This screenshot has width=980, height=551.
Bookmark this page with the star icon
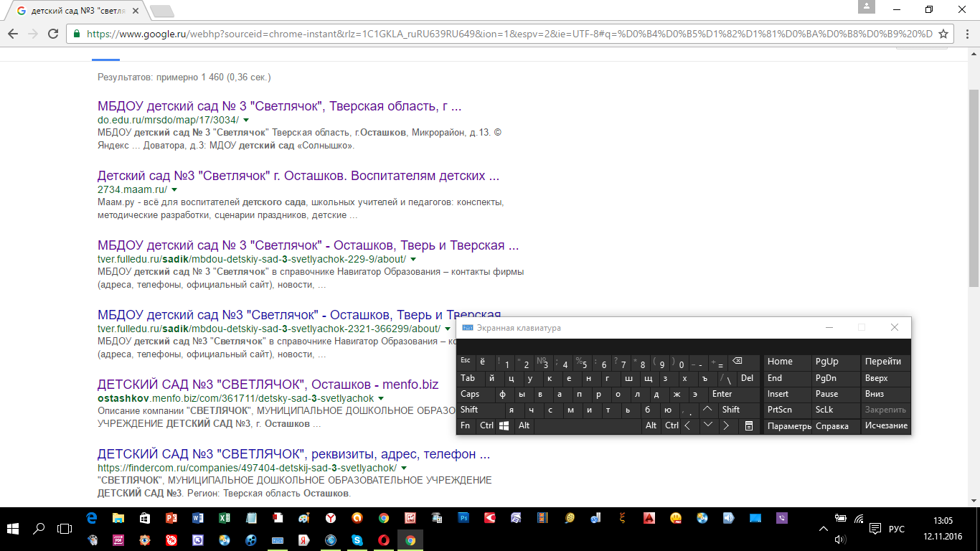(x=943, y=34)
